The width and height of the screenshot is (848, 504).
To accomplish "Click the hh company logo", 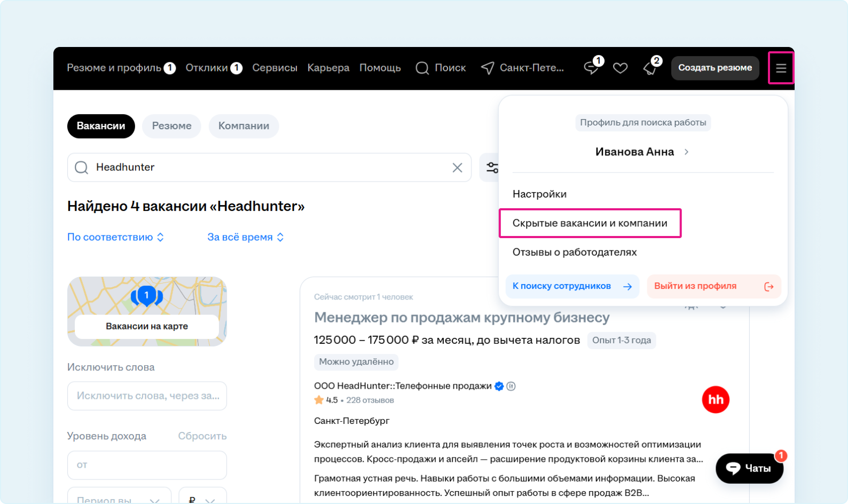I will [x=715, y=399].
